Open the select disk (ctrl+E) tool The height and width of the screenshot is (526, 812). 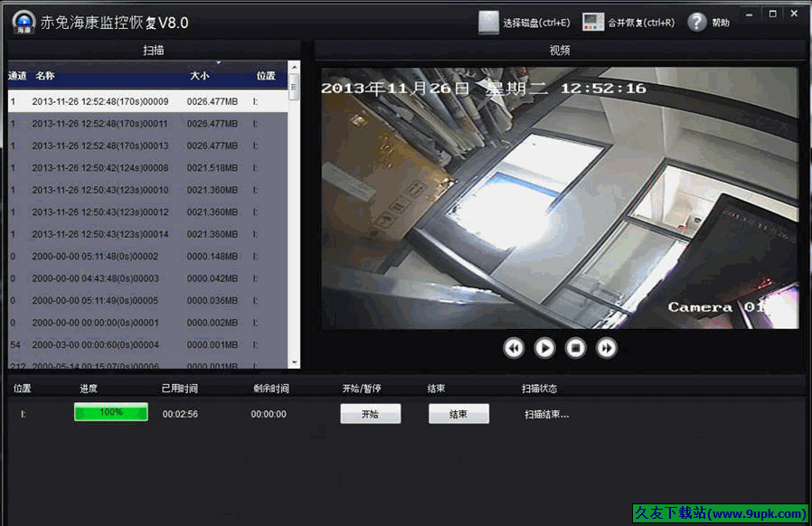coord(524,23)
